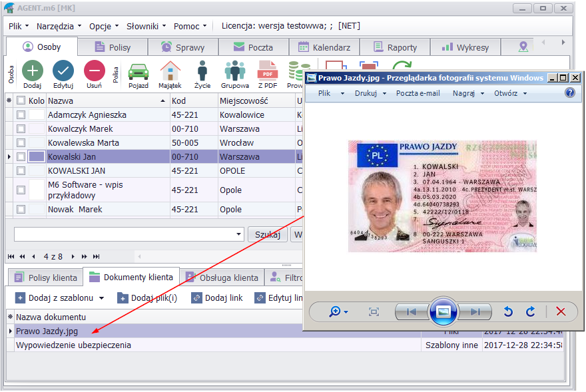586x392 pixels.
Task: Click Dodaj plik(i) button
Action: 147,298
